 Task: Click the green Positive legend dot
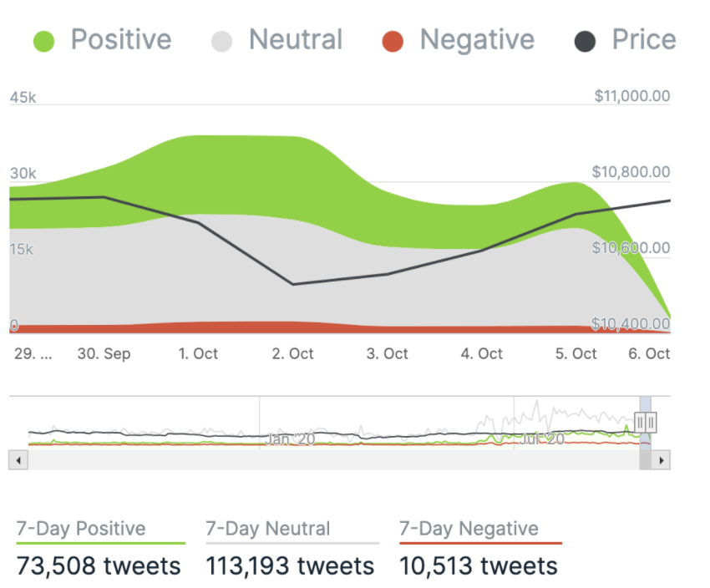[x=43, y=41]
